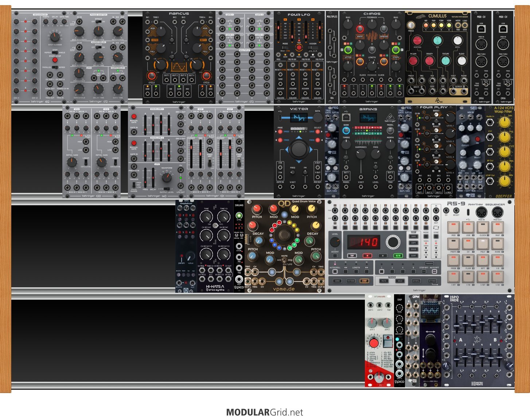Click the LENGTH knob on Chaos module
This screenshot has width=530, height=420.
tap(372, 66)
